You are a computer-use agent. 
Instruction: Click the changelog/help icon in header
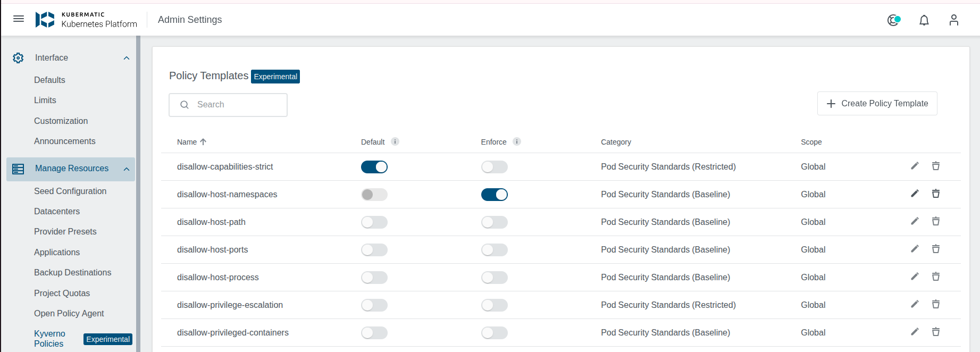(x=893, y=20)
